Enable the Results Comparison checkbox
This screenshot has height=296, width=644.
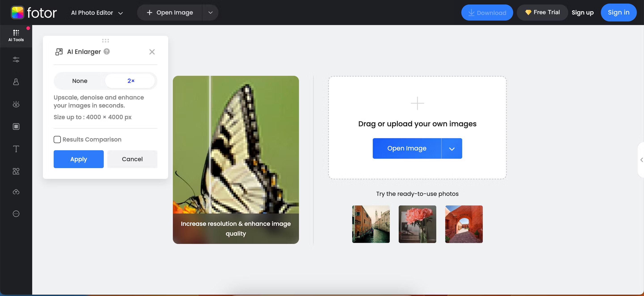(x=57, y=140)
